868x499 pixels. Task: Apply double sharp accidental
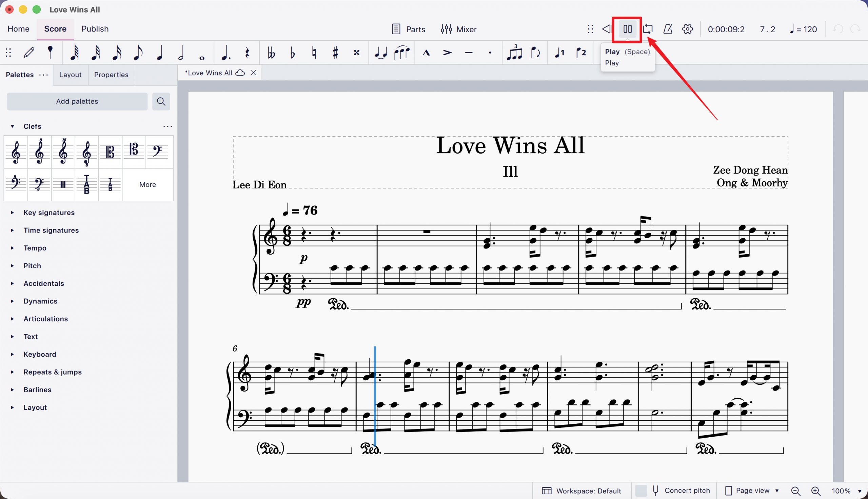pos(357,53)
